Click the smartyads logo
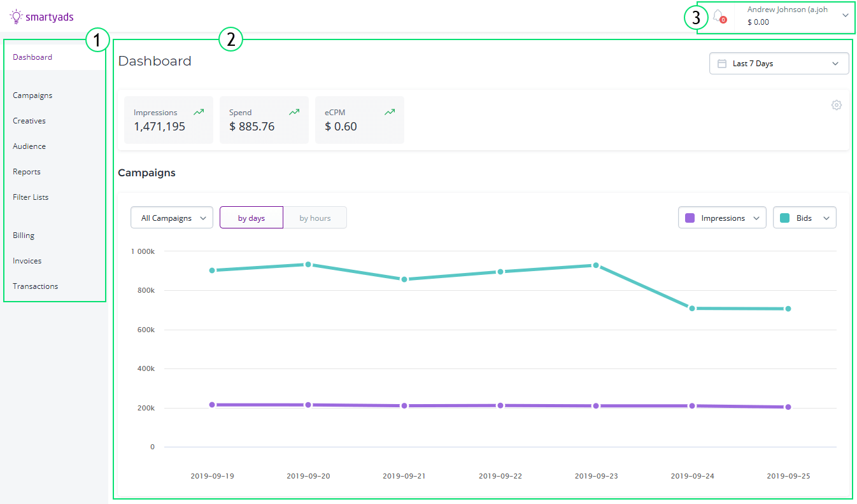Viewport: 857px width, 504px height. tap(41, 17)
